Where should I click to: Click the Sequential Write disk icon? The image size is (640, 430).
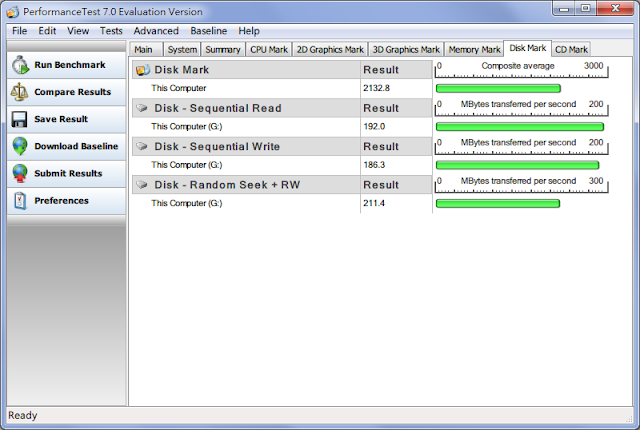click(x=142, y=146)
